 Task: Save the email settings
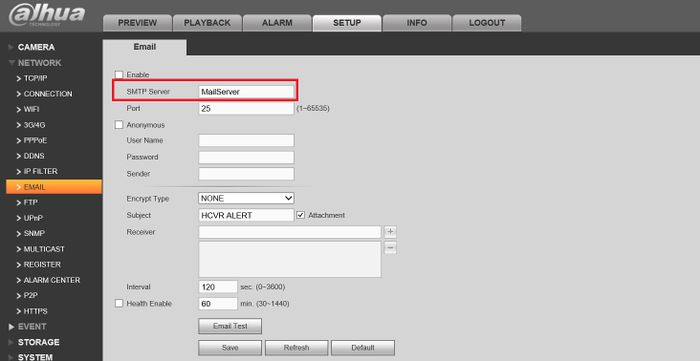click(x=230, y=348)
